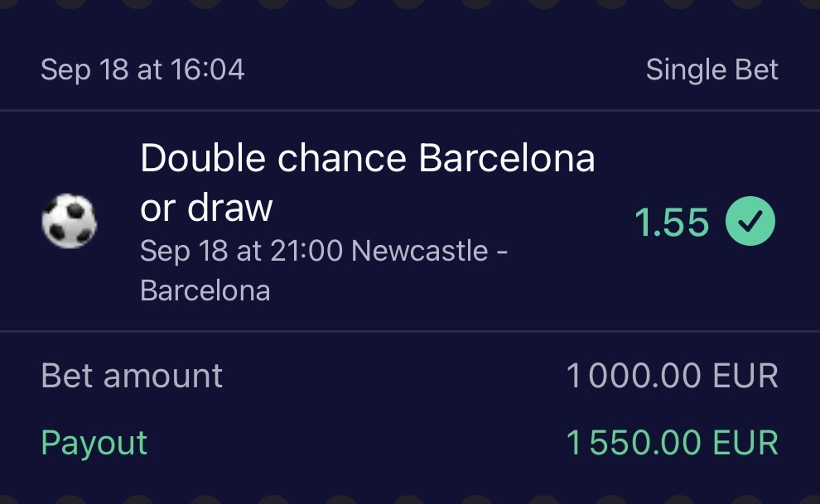Click Barcelona in the white bet title
Screen dimensions: 820x504
(x=507, y=158)
